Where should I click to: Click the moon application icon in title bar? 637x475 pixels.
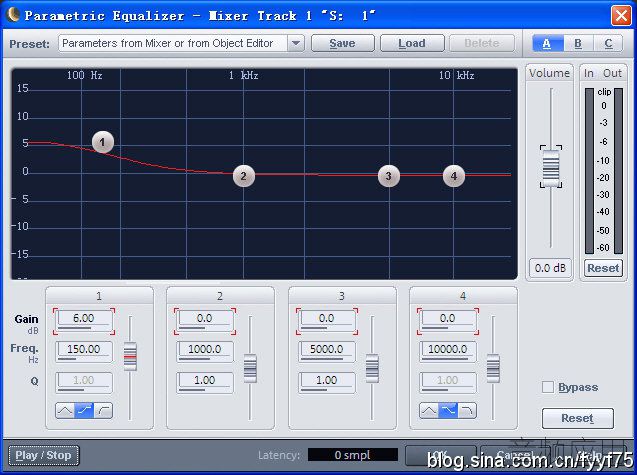coord(13,15)
